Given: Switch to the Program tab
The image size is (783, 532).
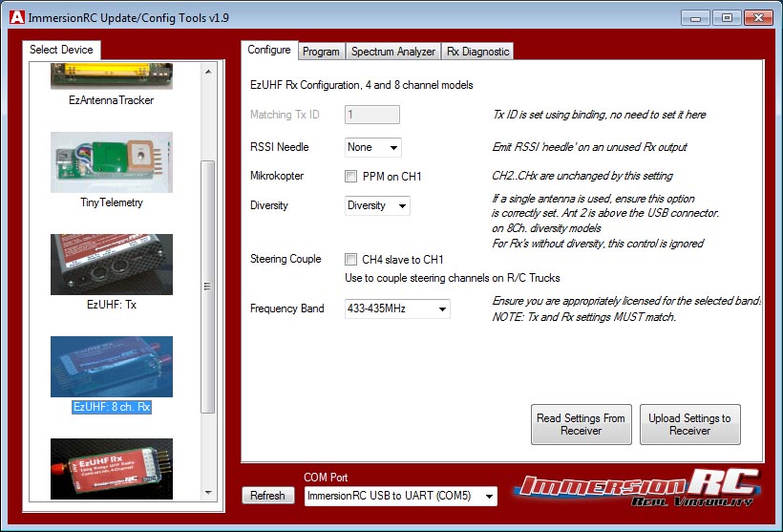Looking at the screenshot, I should pos(321,52).
